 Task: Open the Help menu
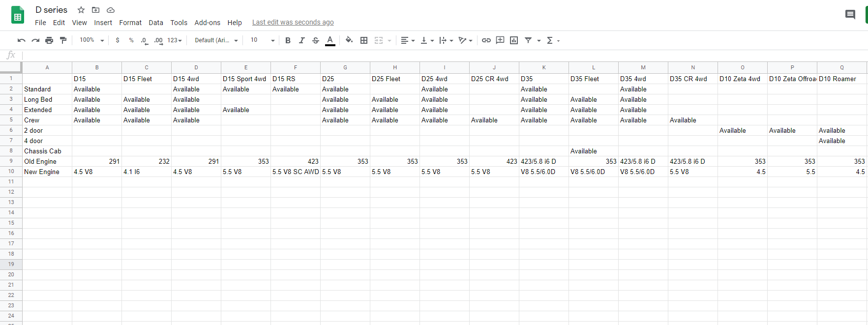click(235, 23)
